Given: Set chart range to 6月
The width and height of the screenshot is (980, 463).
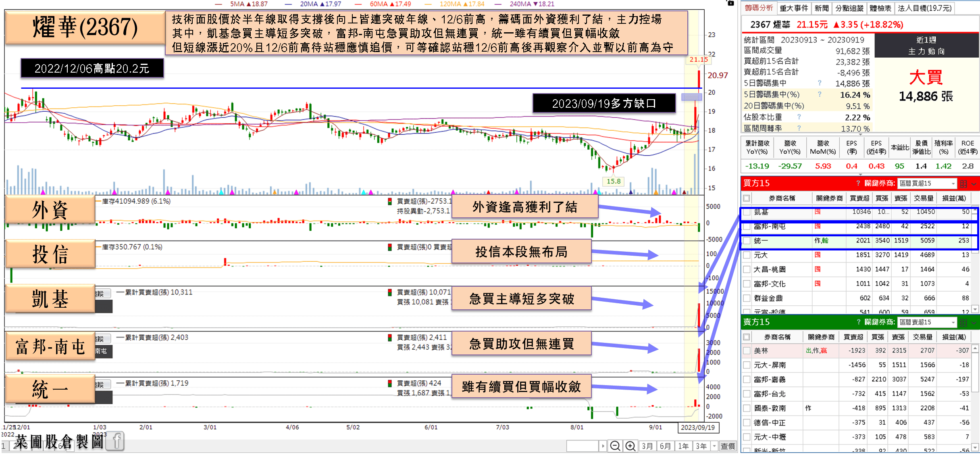Looking at the screenshot, I should tap(665, 446).
